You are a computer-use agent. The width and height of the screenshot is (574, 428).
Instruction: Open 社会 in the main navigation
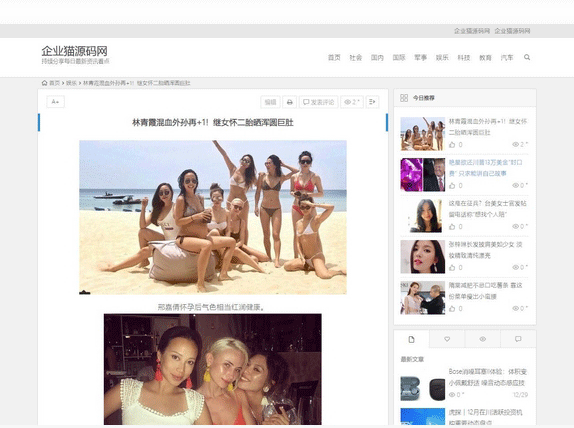coord(355,57)
